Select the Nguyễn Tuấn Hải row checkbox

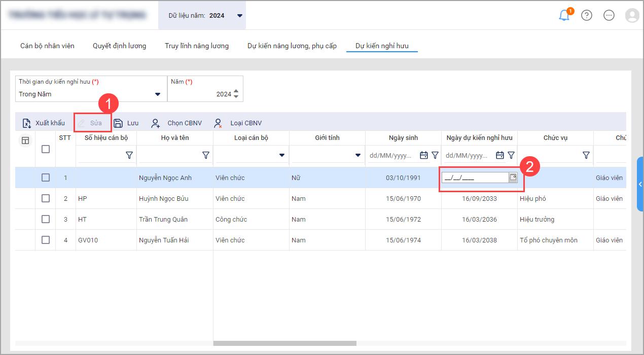pyautogui.click(x=46, y=240)
